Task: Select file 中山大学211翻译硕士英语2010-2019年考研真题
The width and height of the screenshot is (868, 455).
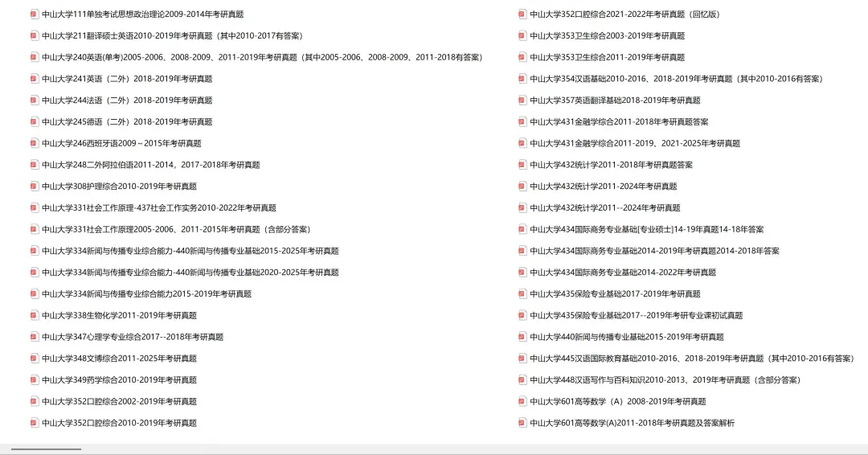Action: pos(172,36)
